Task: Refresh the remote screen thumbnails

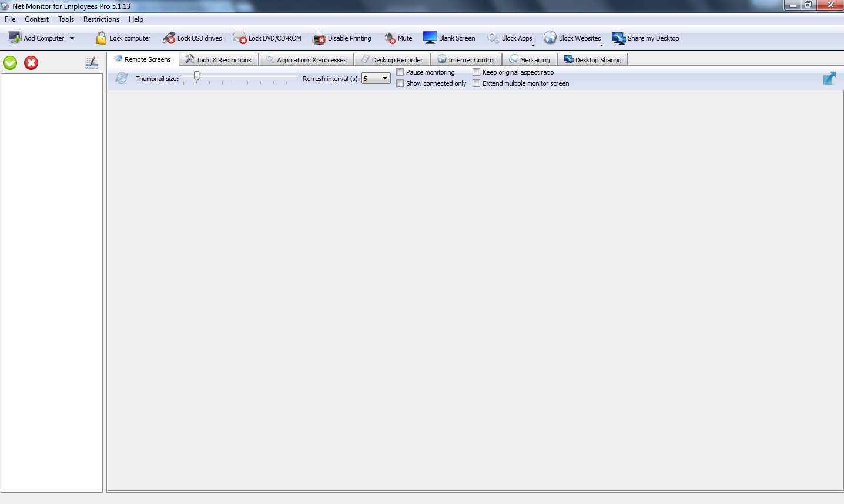Action: (122, 77)
